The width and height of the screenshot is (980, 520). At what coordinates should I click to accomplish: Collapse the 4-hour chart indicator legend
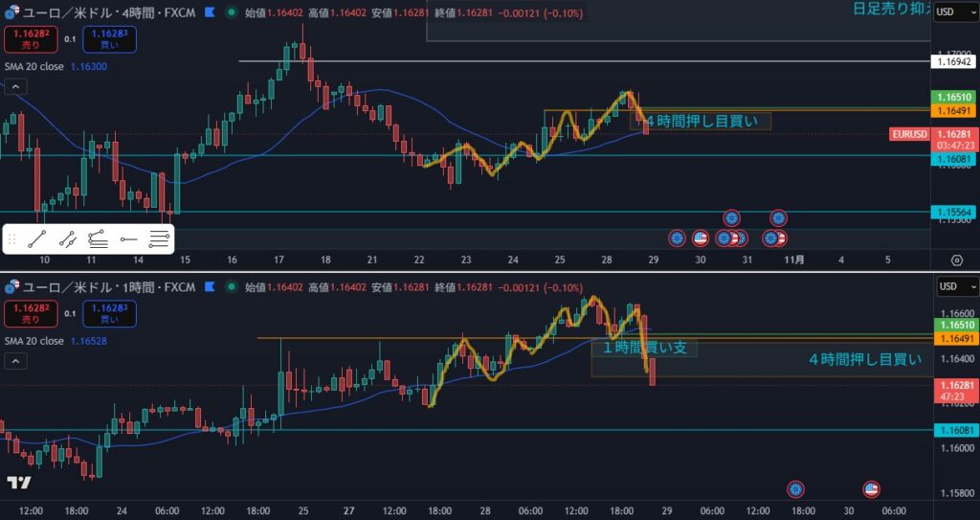(15, 87)
